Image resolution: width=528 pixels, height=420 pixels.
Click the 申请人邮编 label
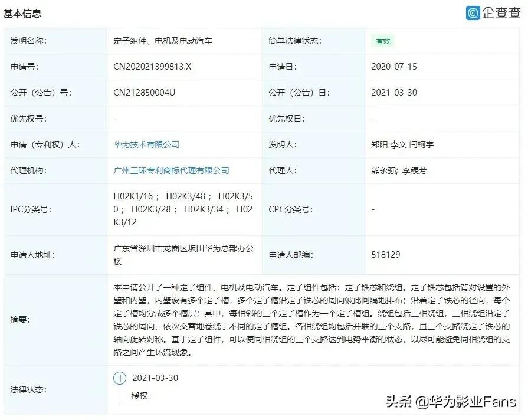(x=291, y=255)
